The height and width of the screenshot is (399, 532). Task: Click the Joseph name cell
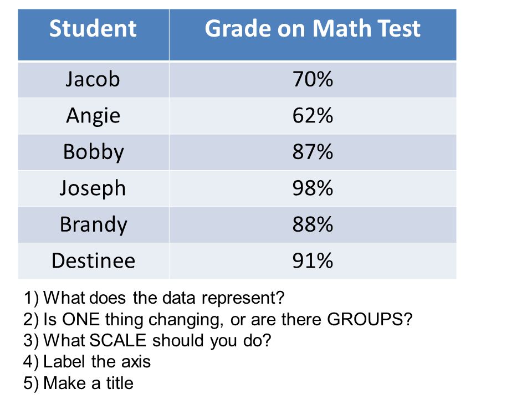coord(93,188)
